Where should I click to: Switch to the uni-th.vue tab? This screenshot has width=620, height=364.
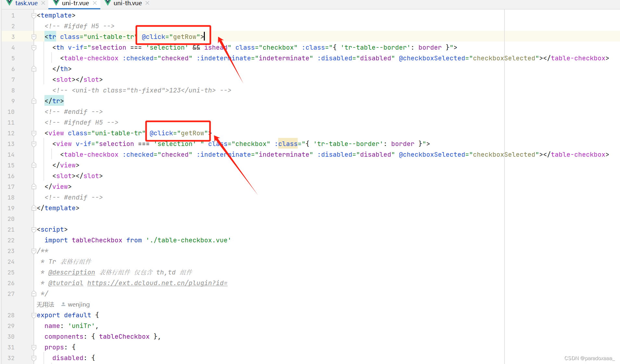click(128, 3)
